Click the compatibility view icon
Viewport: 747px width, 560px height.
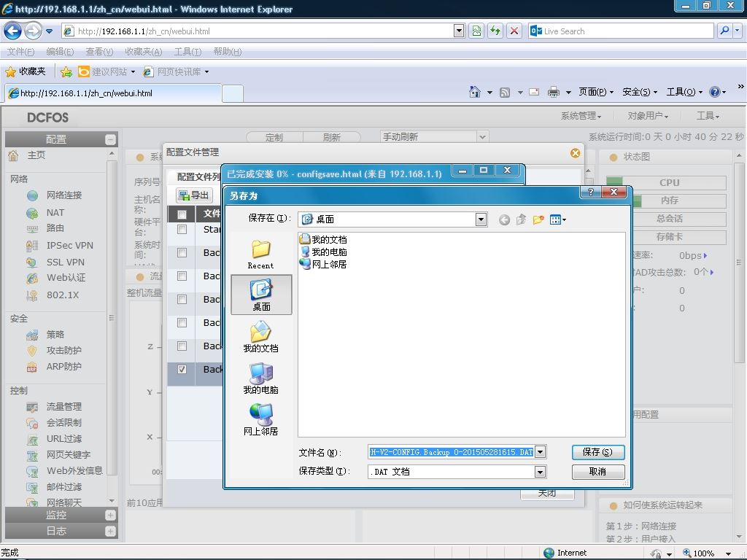pyautogui.click(x=476, y=31)
